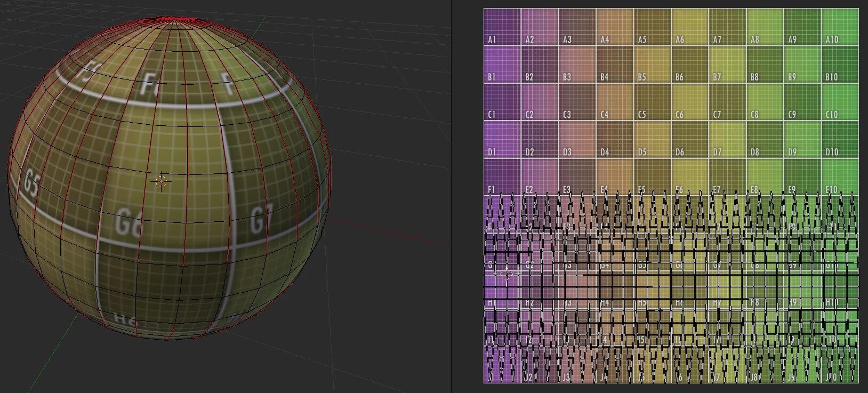Select the G5 label on the sphere
The height and width of the screenshot is (393, 868).
(x=31, y=182)
